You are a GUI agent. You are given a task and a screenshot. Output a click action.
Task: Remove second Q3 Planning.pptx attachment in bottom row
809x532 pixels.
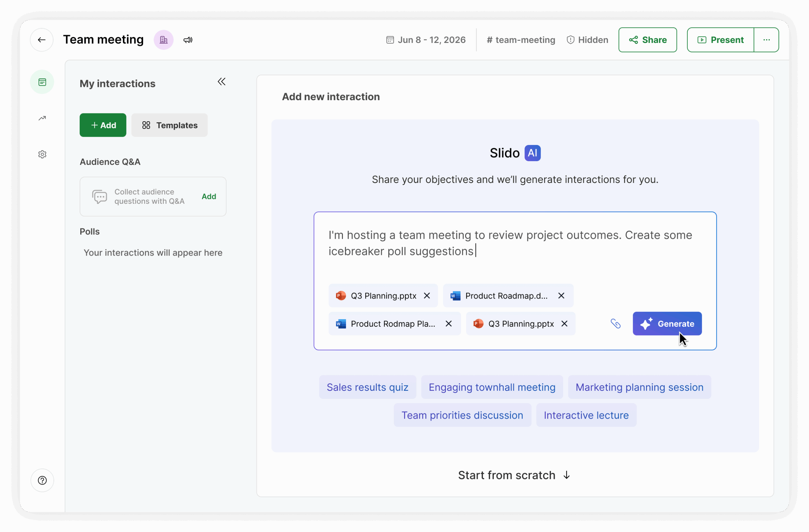(564, 324)
